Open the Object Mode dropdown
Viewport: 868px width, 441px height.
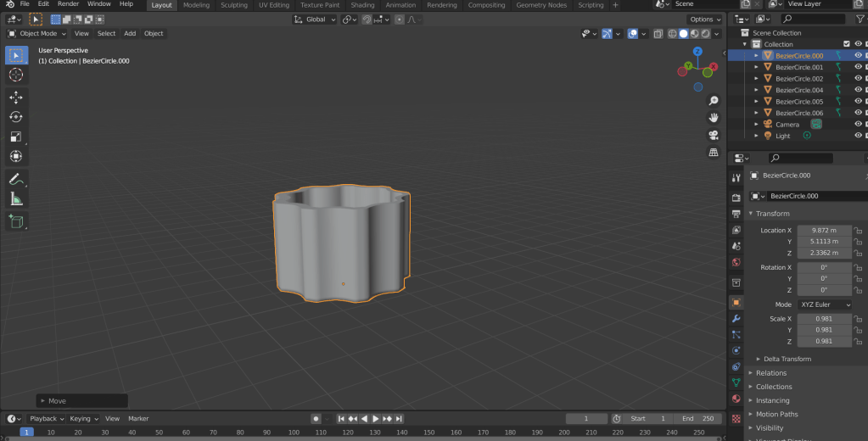pyautogui.click(x=37, y=34)
